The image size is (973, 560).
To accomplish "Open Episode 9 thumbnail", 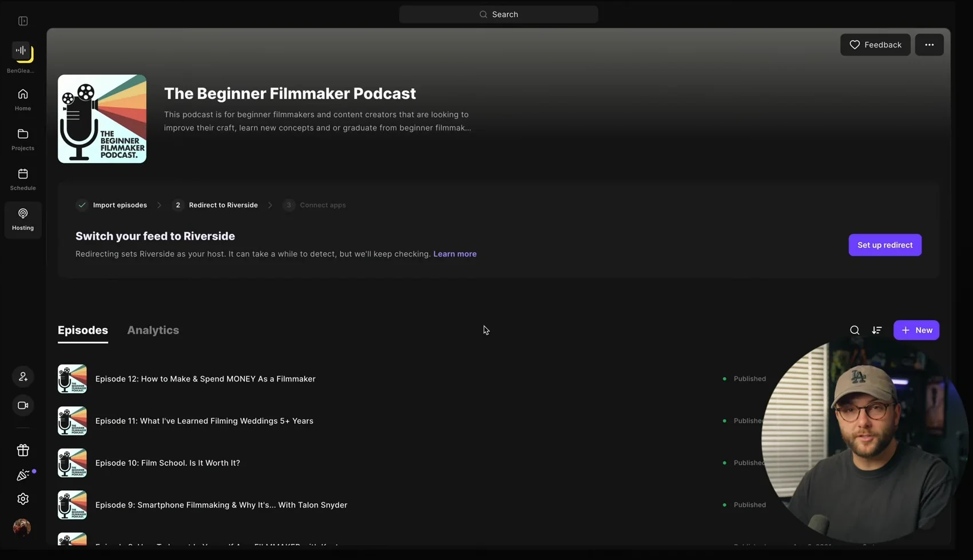I will click(x=72, y=505).
